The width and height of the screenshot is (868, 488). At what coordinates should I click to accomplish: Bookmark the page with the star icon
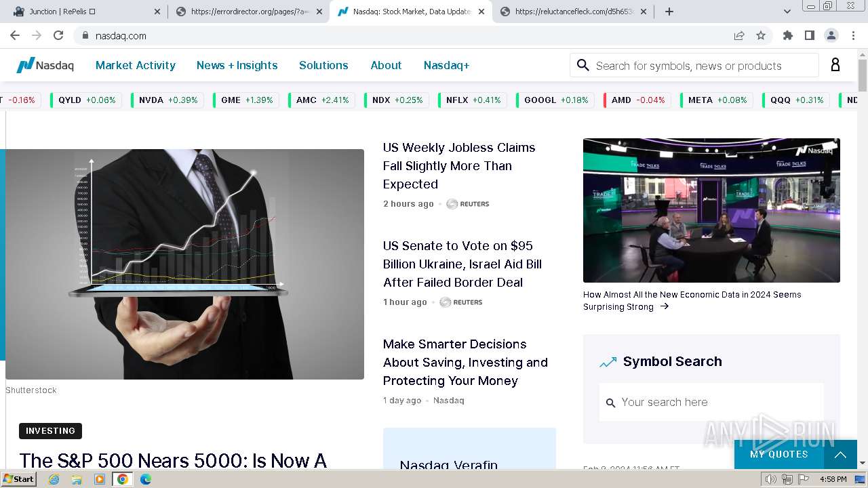tap(761, 35)
